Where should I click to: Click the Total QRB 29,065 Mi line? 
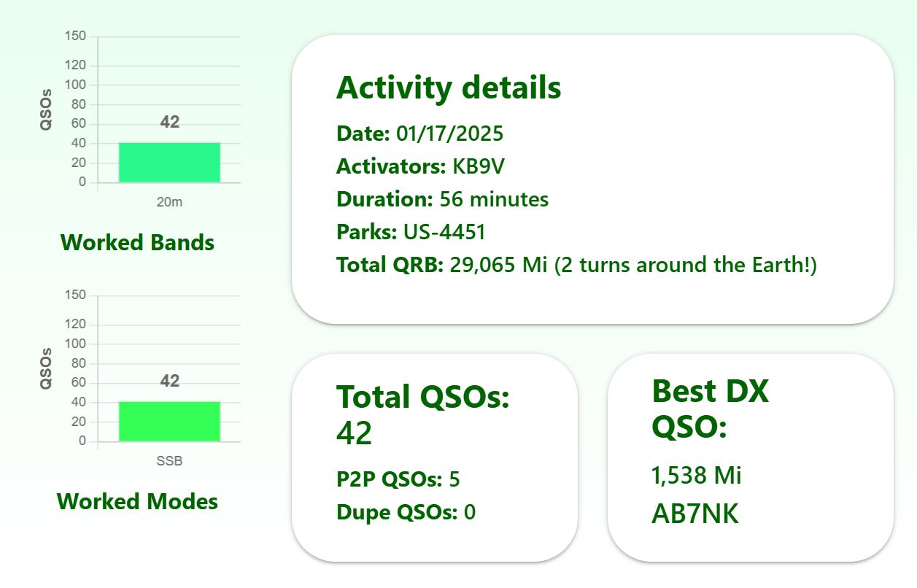pos(576,265)
